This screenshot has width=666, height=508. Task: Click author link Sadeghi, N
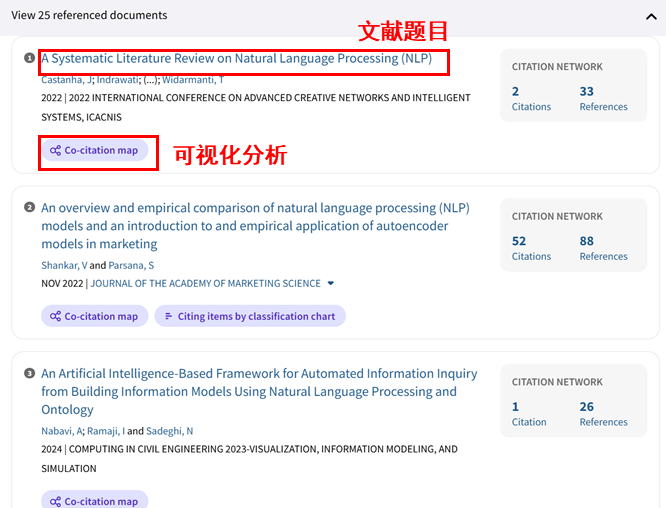170,431
